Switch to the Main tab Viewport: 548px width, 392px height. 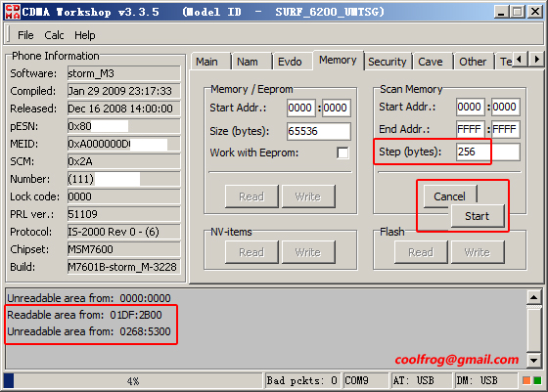pos(210,62)
